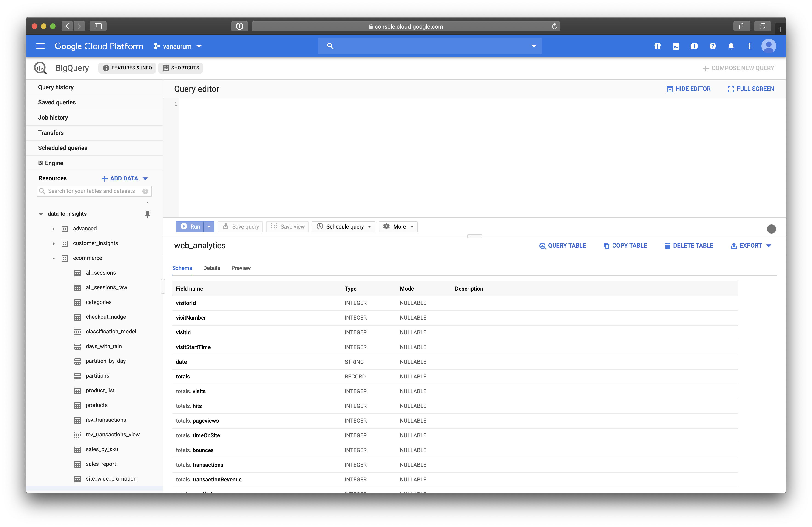Open the Schedule query dropdown
This screenshot has height=527, width=812.
tap(343, 227)
